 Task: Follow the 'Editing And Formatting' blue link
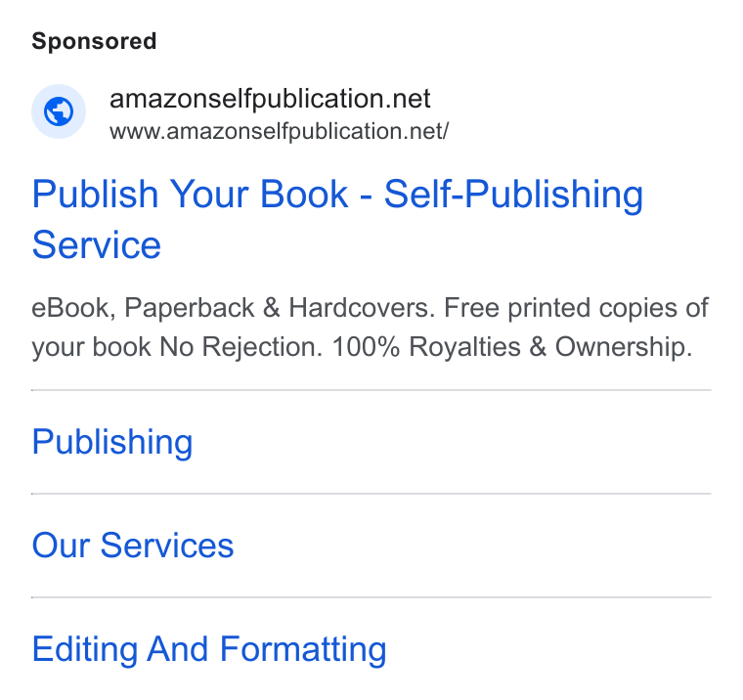coord(209,649)
